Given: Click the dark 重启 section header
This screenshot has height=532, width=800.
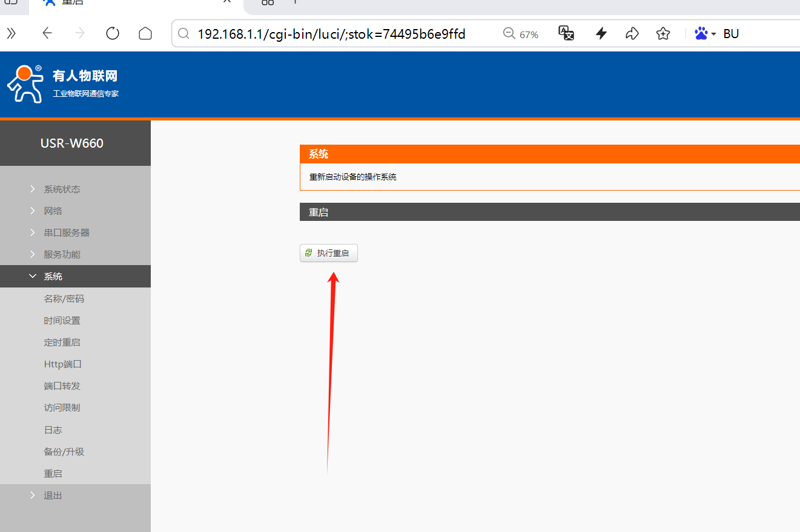Looking at the screenshot, I should coord(550,212).
